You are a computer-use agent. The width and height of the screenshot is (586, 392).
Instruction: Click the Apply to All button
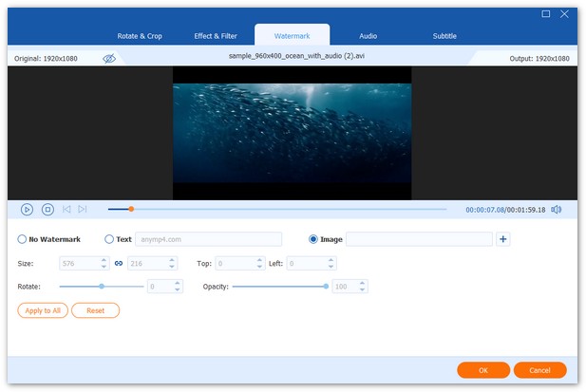pos(43,310)
